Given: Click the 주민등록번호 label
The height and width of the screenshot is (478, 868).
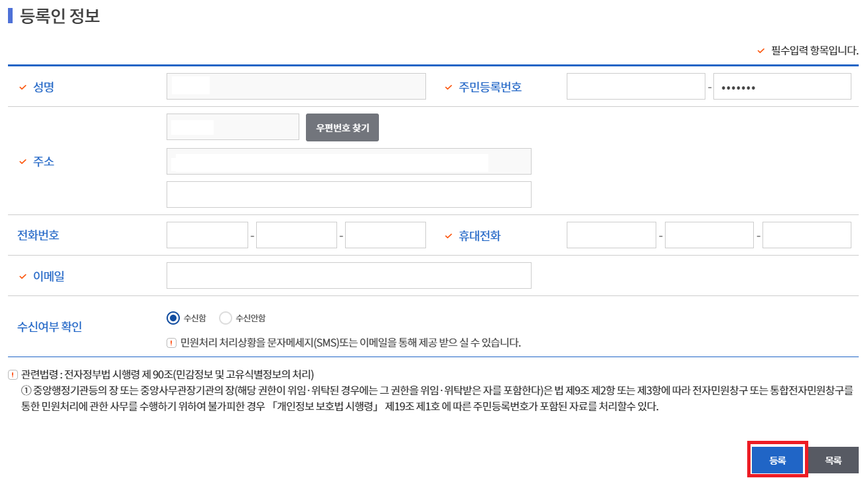Looking at the screenshot, I should (x=490, y=87).
